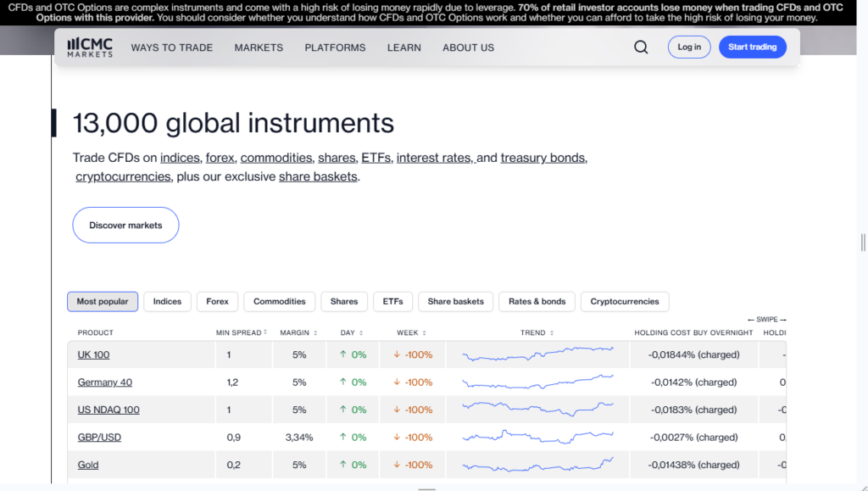Click the 13,000 global instruments heading
The height and width of the screenshot is (491, 868).
(233, 123)
